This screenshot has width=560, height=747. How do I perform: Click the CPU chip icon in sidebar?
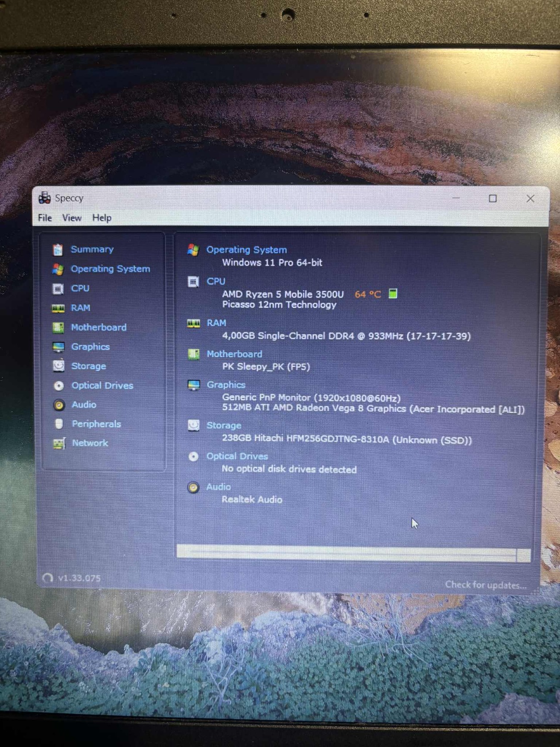[x=58, y=289]
